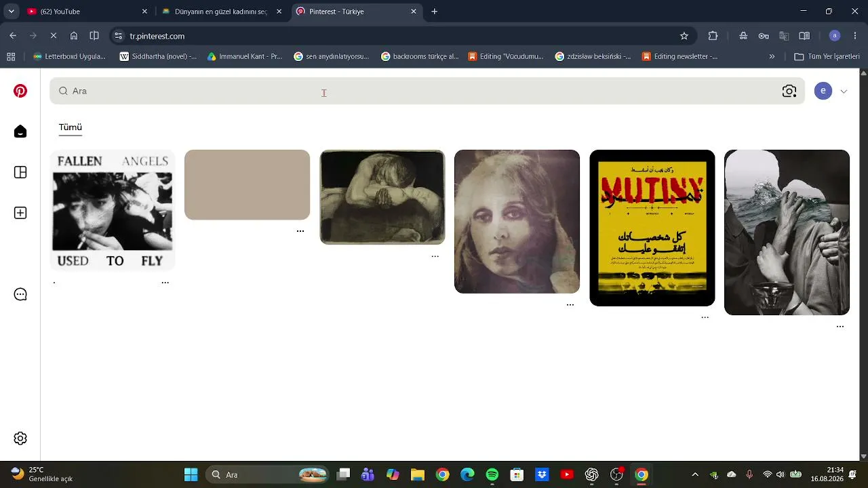The image size is (868, 488).
Task: Open the yellow MUTINY poster pin
Action: coord(652,228)
